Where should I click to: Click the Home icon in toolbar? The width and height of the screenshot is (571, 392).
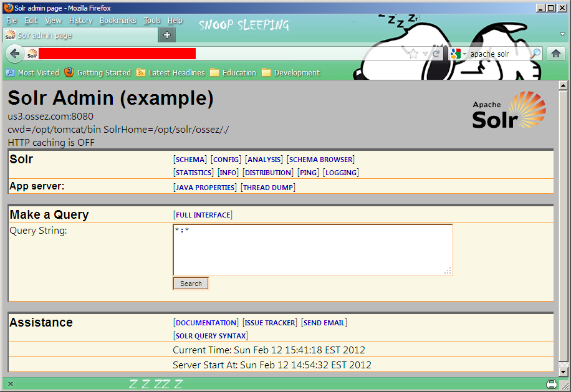(x=555, y=54)
